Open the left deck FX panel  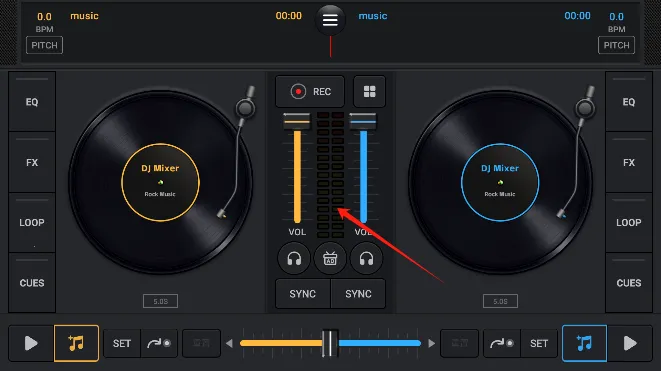32,162
